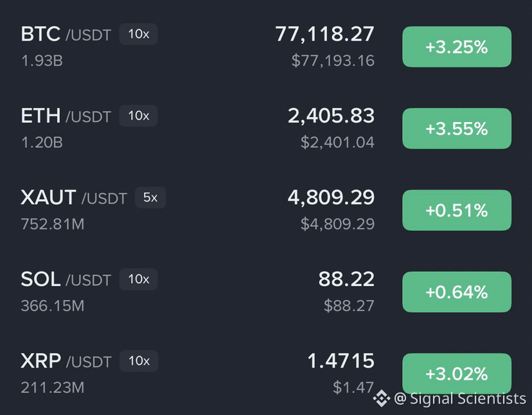The height and width of the screenshot is (415, 532).
Task: Click the XAUT +0.51% change button
Action: point(457,210)
